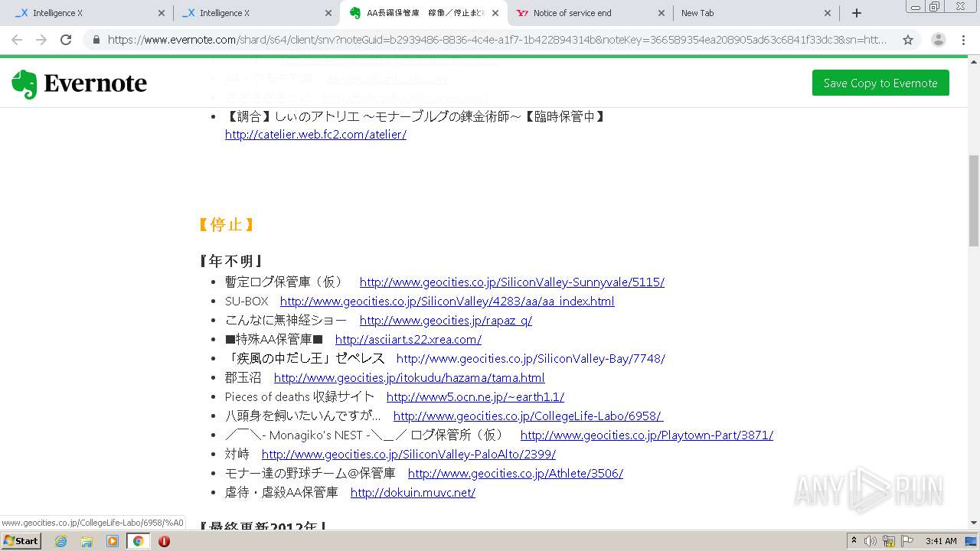
Task: Bookmark this page with the star icon
Action: click(x=908, y=40)
